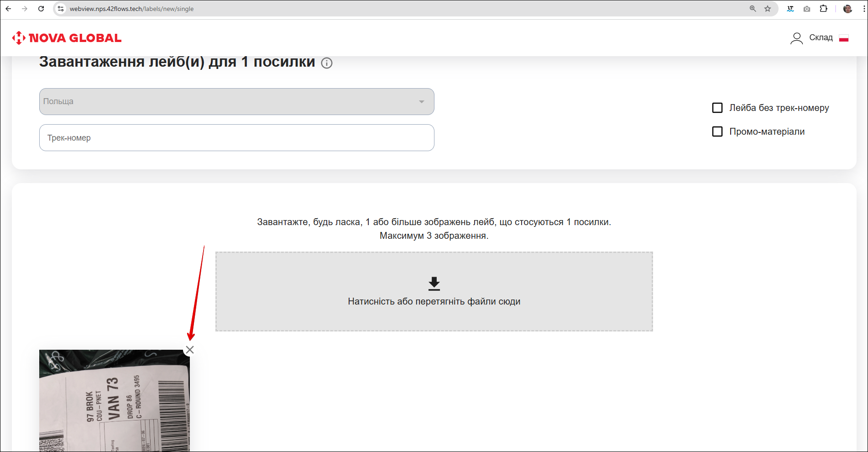The height and width of the screenshot is (452, 868).
Task: Click the upload arrow icon in dropzone
Action: 434,284
